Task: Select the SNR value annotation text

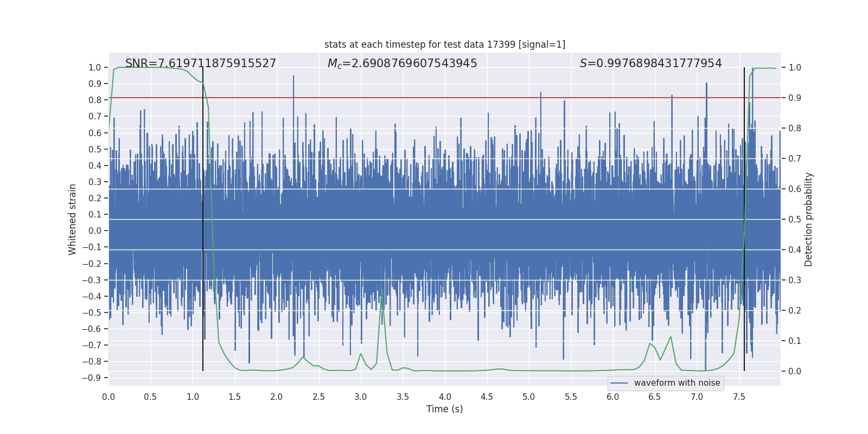Action: [201, 63]
